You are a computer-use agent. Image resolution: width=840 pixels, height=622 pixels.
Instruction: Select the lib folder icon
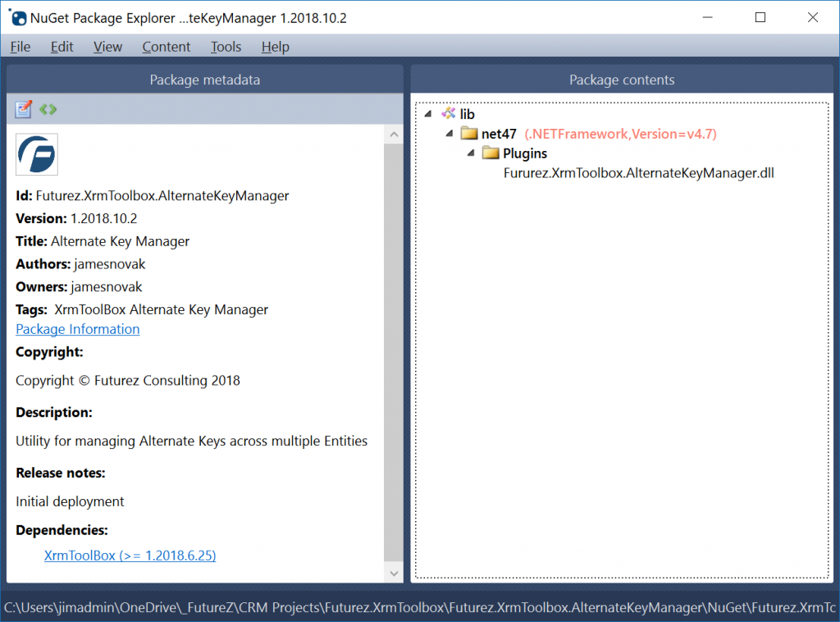pyautogui.click(x=449, y=113)
